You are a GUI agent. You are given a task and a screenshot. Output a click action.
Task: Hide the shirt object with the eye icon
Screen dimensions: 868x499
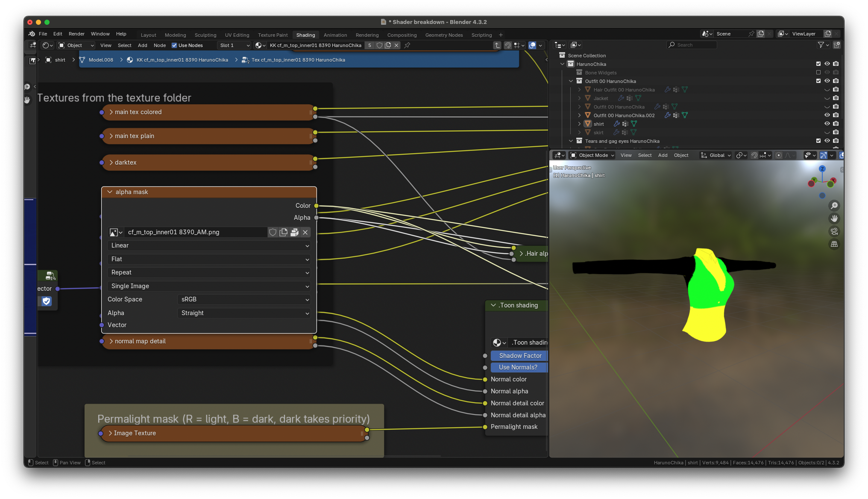pyautogui.click(x=827, y=124)
